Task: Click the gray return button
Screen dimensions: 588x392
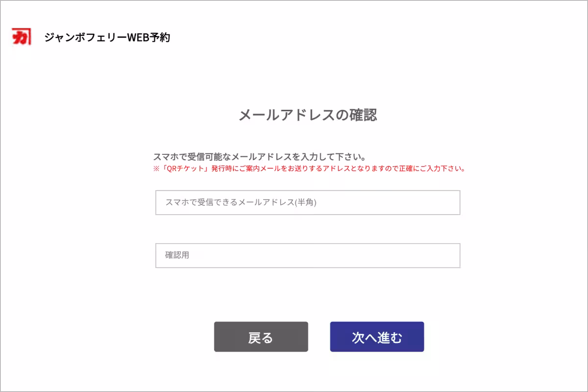Action: [x=261, y=337]
